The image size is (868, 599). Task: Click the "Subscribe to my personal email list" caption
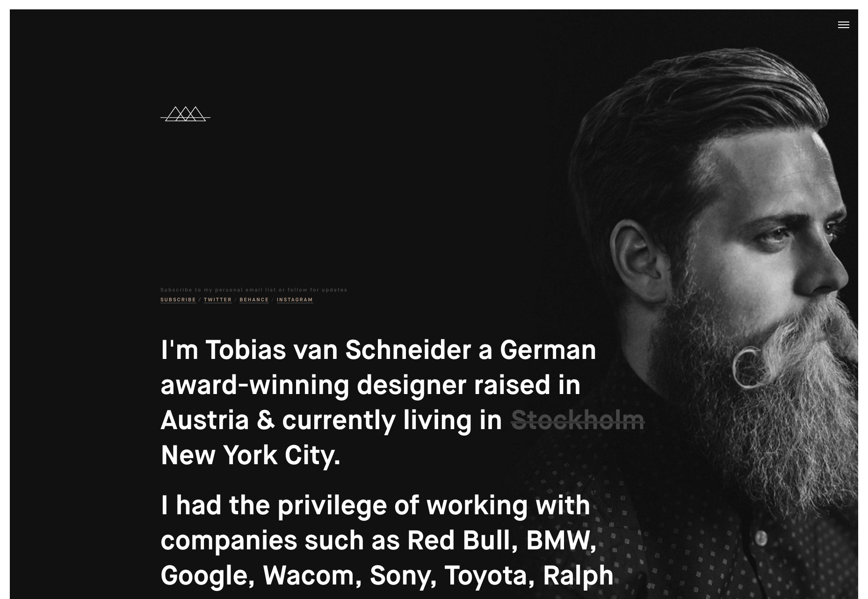pyautogui.click(x=253, y=290)
